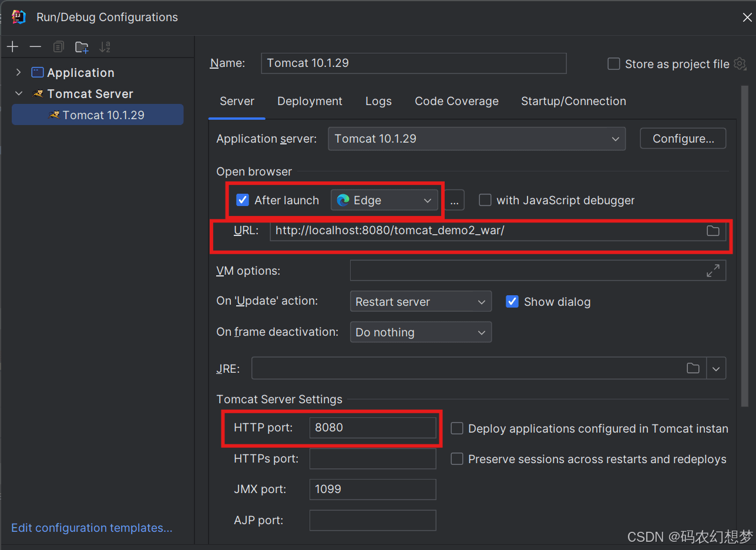Click the new folder icon in toolbar
The image size is (756, 550).
point(82,47)
